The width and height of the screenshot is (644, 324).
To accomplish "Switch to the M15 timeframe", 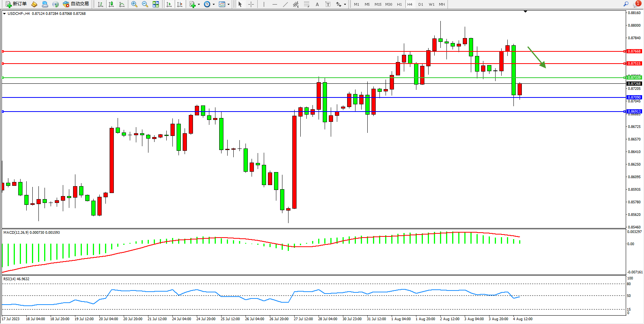I will [x=378, y=5].
